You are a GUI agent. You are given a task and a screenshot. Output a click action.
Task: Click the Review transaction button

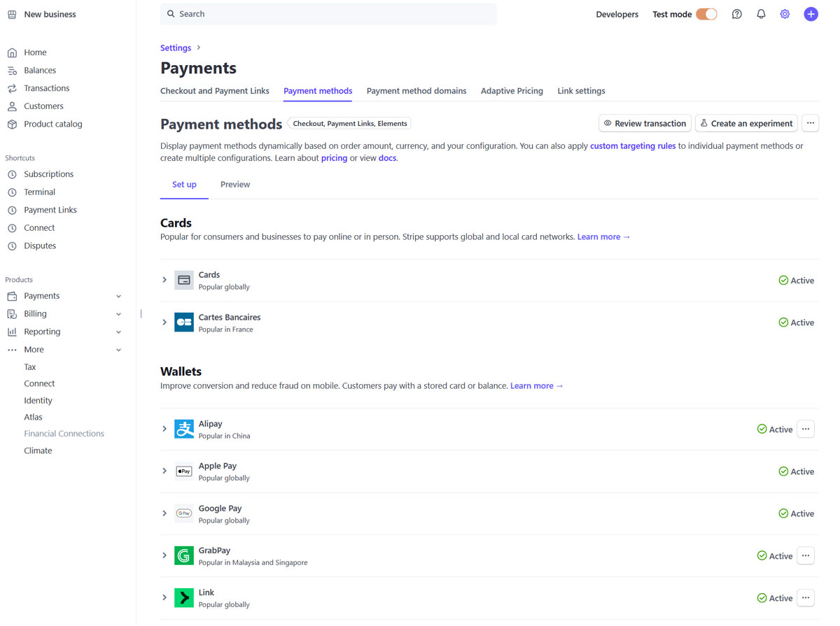[645, 123]
